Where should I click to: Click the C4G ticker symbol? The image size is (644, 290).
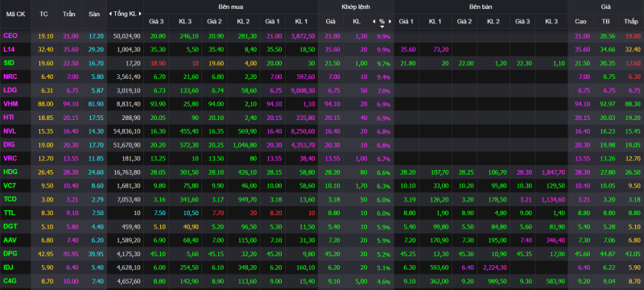click(10, 280)
